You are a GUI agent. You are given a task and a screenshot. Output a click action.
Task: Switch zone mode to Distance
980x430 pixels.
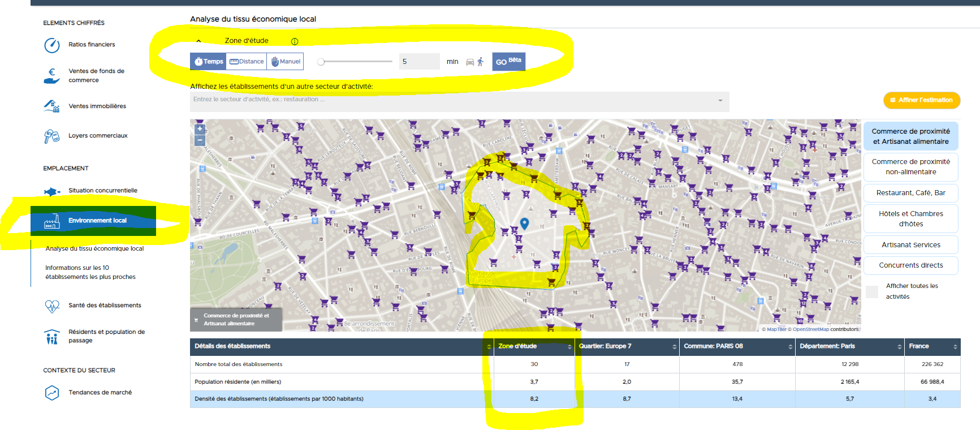point(247,62)
